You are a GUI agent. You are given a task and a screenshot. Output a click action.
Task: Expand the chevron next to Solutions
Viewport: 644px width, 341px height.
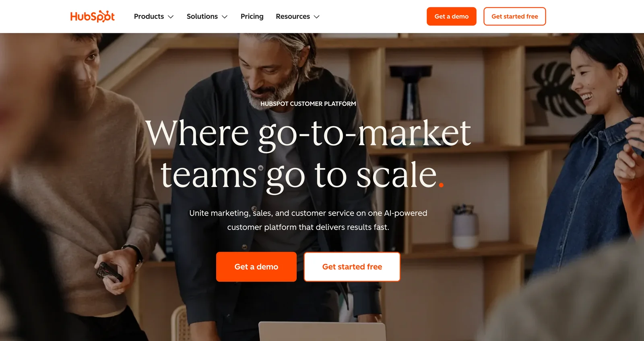(225, 17)
